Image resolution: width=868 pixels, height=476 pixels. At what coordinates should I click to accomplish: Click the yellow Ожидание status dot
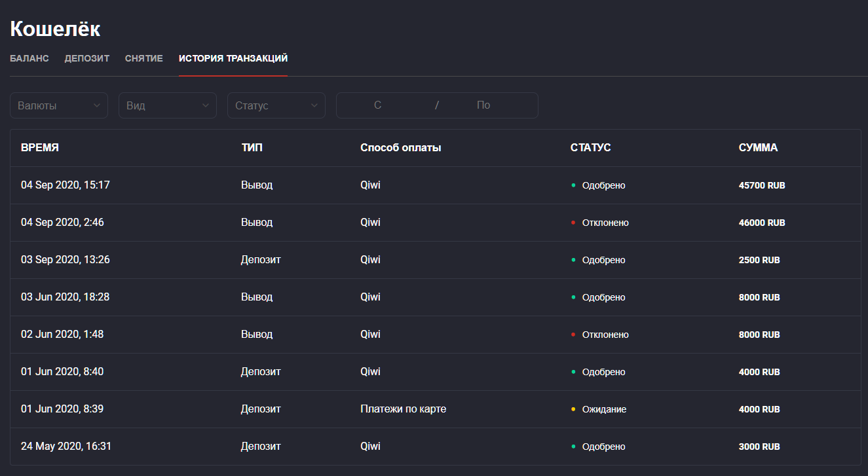pyautogui.click(x=573, y=409)
